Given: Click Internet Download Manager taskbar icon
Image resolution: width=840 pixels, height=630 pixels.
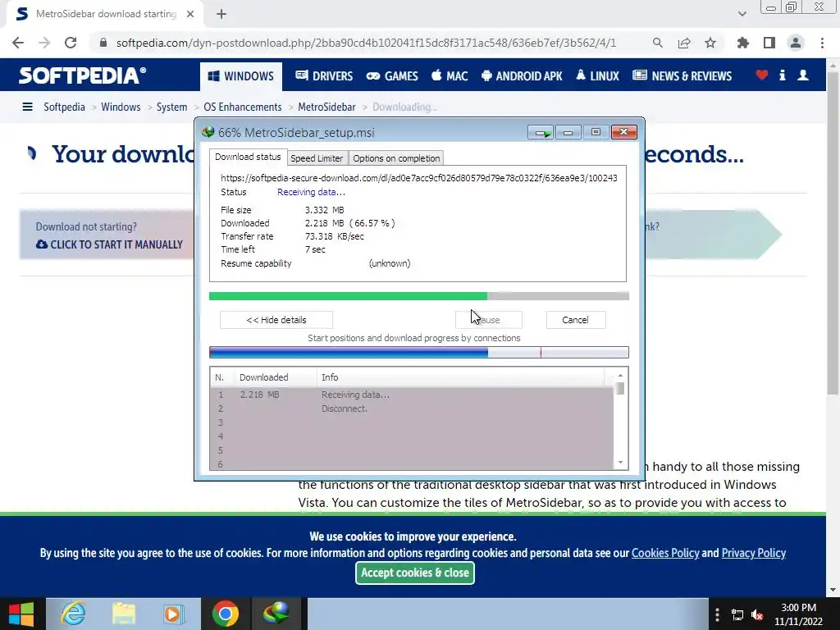Looking at the screenshot, I should pyautogui.click(x=276, y=614).
